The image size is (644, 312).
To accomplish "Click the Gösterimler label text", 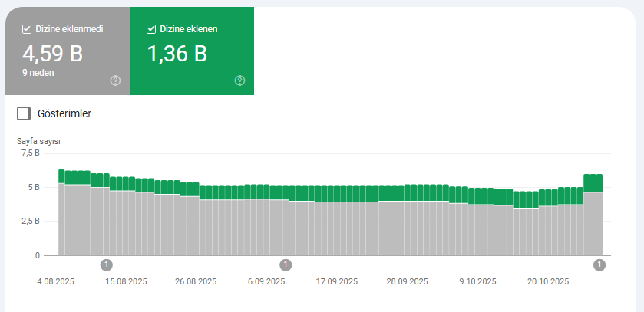I will [64, 113].
